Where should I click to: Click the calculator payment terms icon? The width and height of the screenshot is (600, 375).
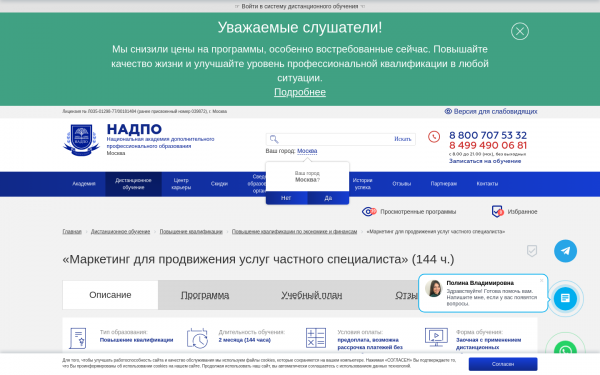[316, 338]
